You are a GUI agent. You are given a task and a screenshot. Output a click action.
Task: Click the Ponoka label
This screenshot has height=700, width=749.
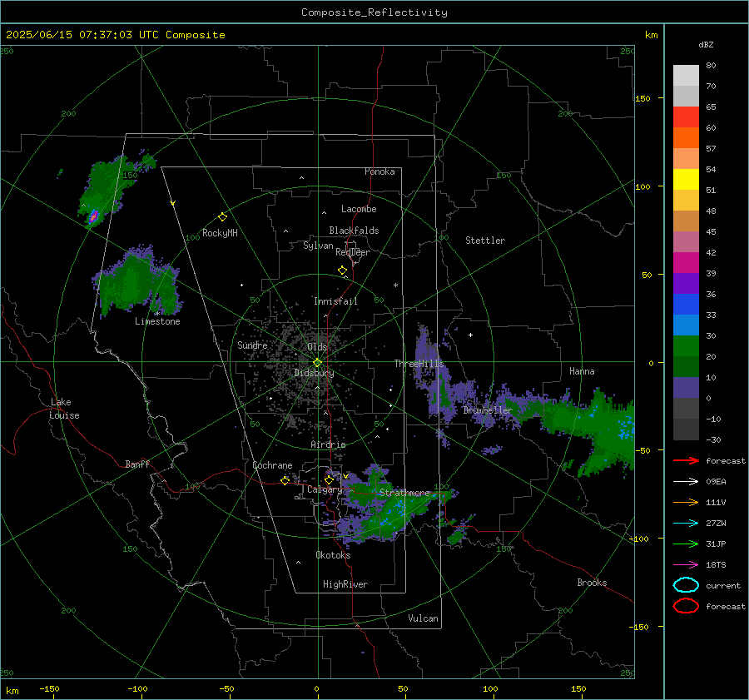pyautogui.click(x=379, y=172)
